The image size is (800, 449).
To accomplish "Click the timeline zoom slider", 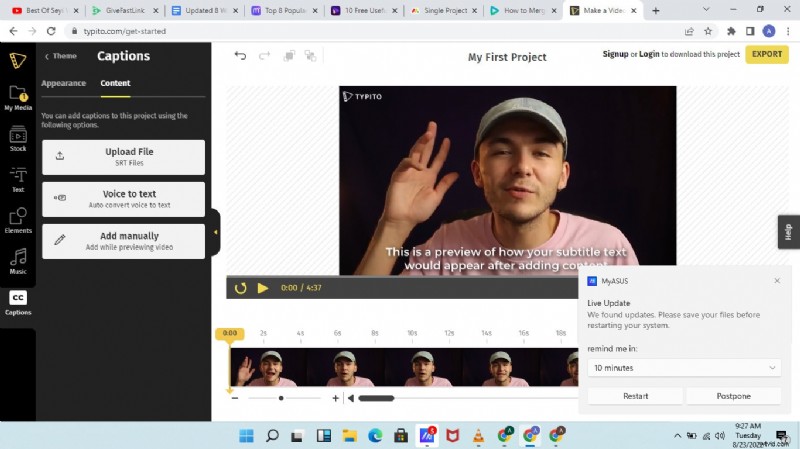I will tap(281, 398).
